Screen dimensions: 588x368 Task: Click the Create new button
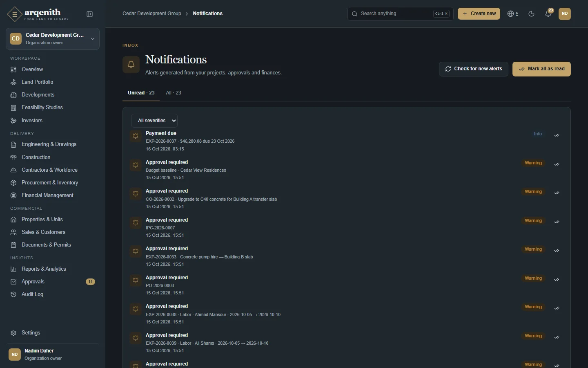[x=479, y=13]
